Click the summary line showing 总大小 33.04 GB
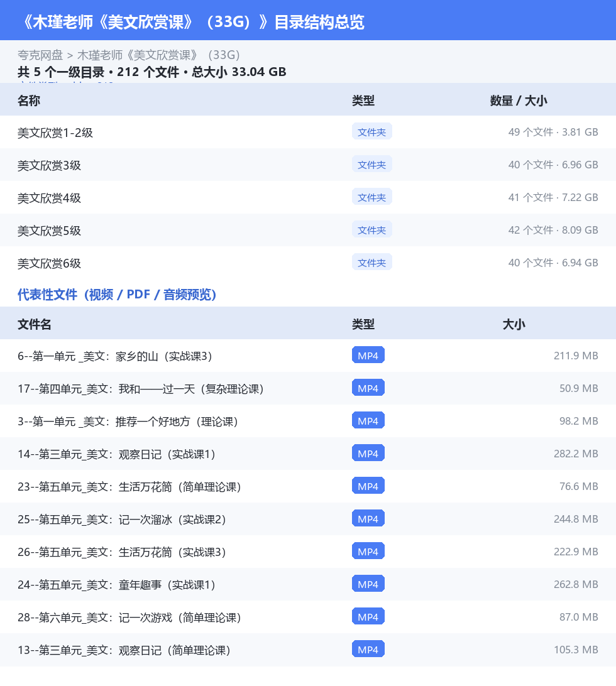 [152, 72]
